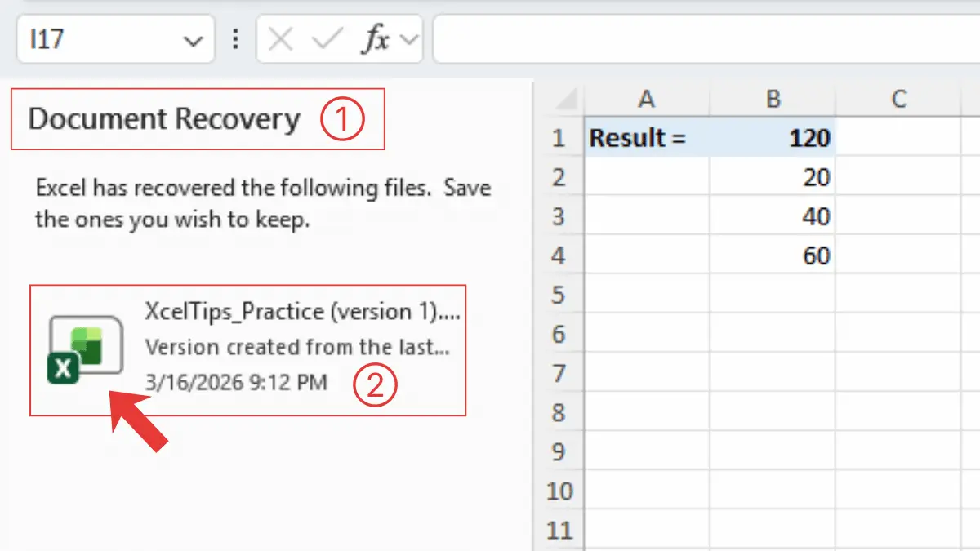
Task: Select row 5 header
Action: tap(559, 295)
